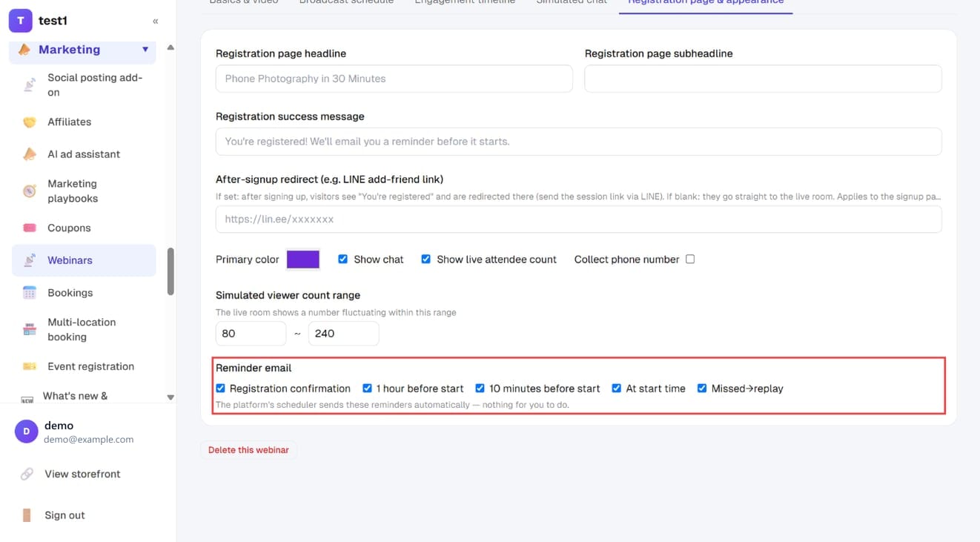Toggle the 1 hour before start reminder
The height and width of the screenshot is (542, 980).
[367, 389]
